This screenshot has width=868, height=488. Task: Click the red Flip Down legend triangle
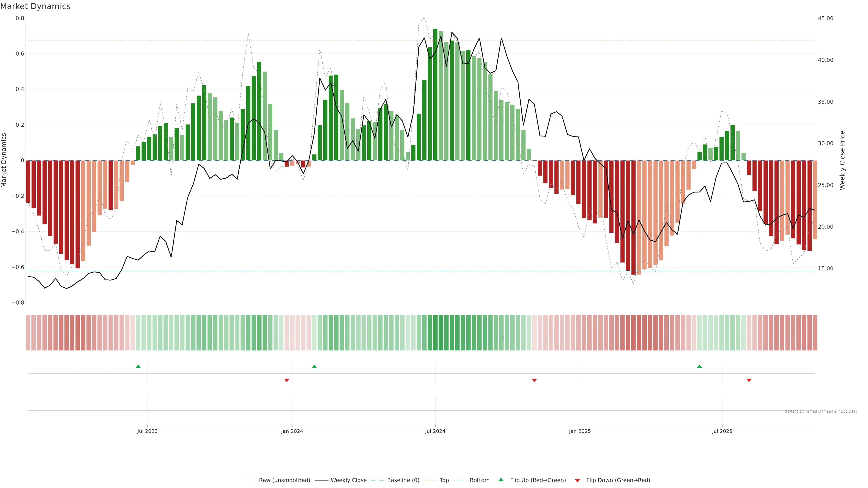point(577,480)
